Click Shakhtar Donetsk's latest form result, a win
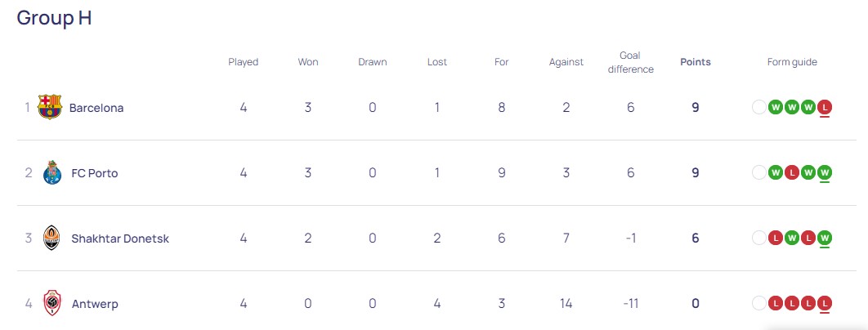 point(825,238)
